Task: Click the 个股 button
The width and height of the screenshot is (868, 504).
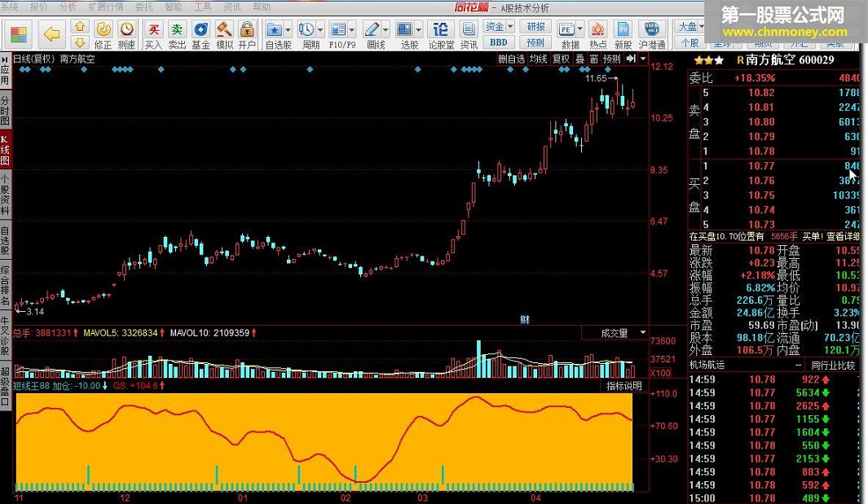Action: (690, 42)
